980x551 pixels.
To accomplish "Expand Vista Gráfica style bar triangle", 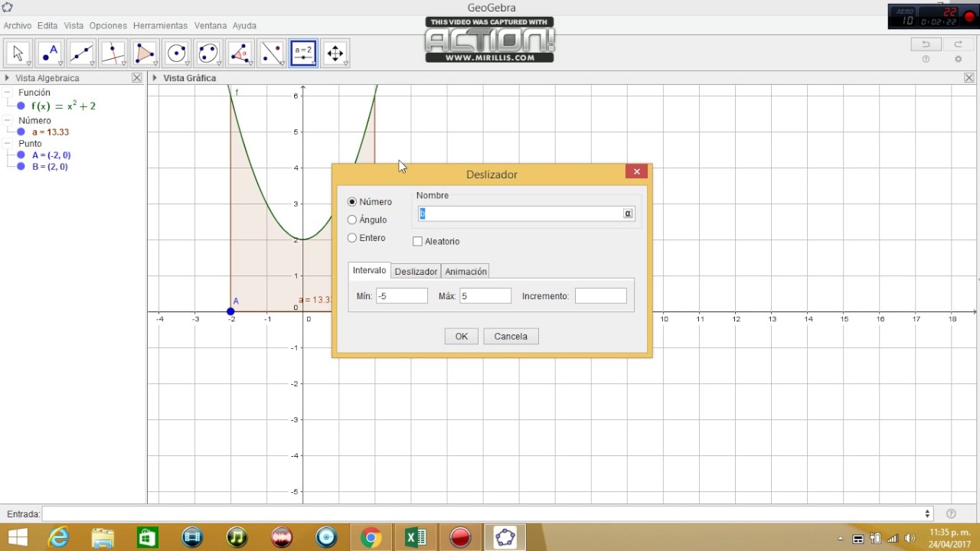I will click(x=155, y=78).
